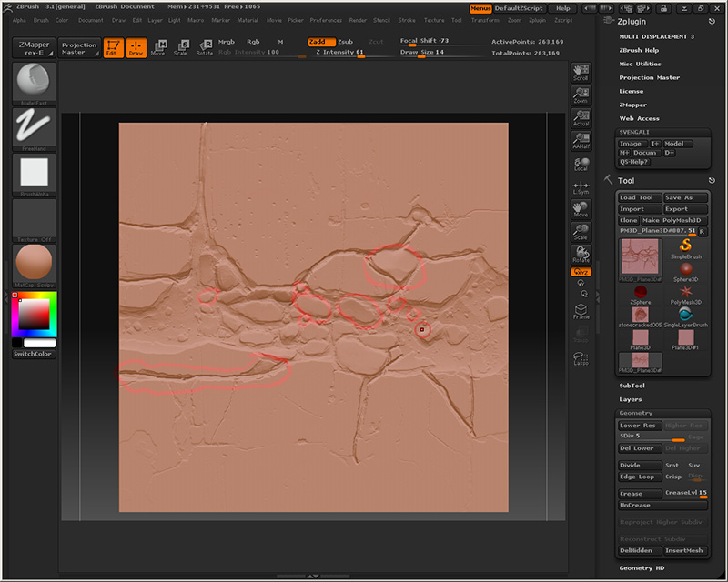Toggle Edit mode button
Image resolution: width=728 pixels, height=582 pixels.
tap(113, 48)
